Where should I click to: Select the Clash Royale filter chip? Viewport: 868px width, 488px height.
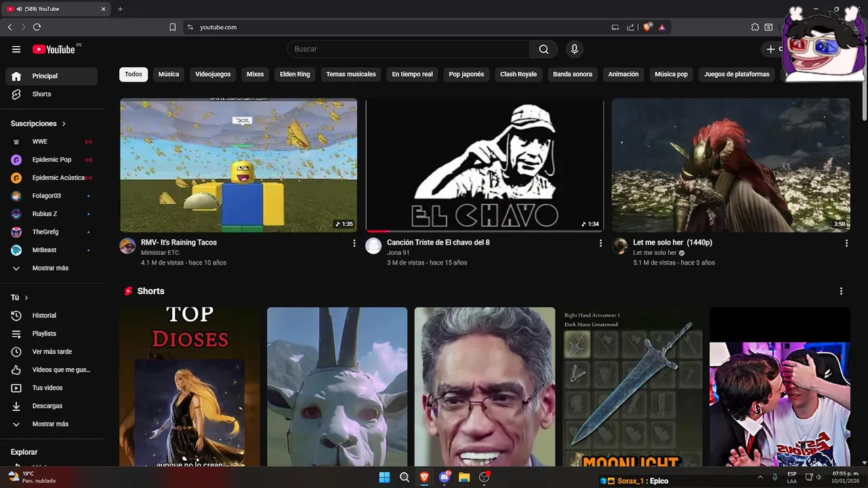518,75
